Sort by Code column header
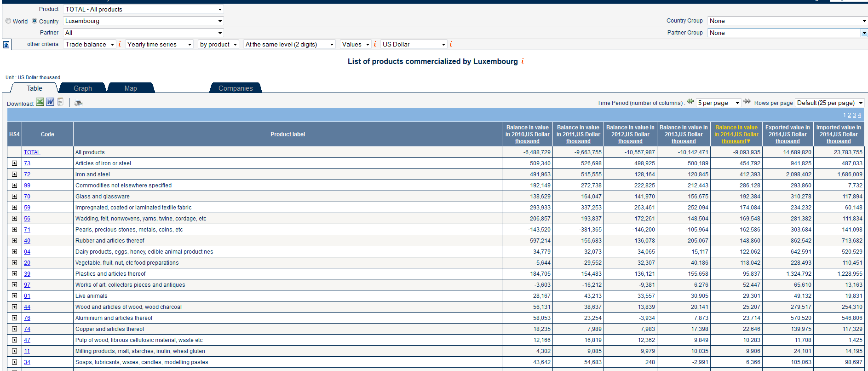The height and width of the screenshot is (371, 868). pyautogui.click(x=47, y=134)
